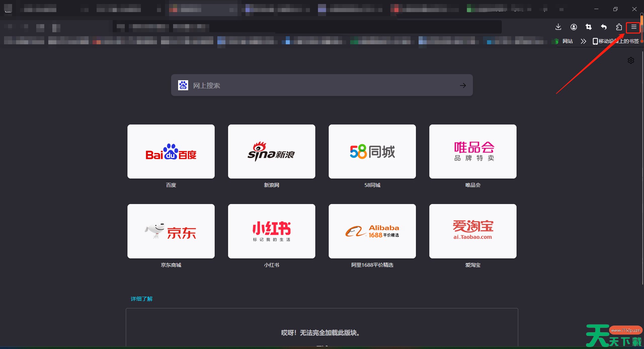
Task: Open the 爱淘宝 shortcut tile
Action: (473, 231)
